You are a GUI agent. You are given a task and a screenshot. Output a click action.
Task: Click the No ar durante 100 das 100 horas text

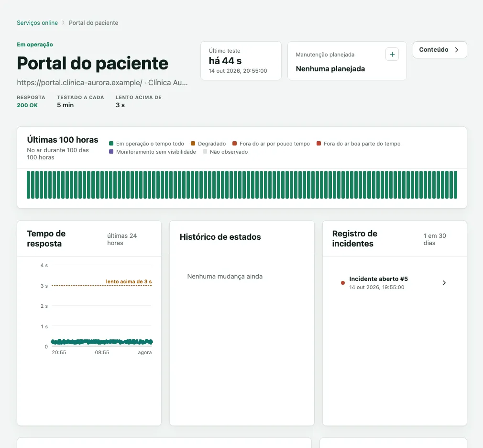pyautogui.click(x=57, y=154)
